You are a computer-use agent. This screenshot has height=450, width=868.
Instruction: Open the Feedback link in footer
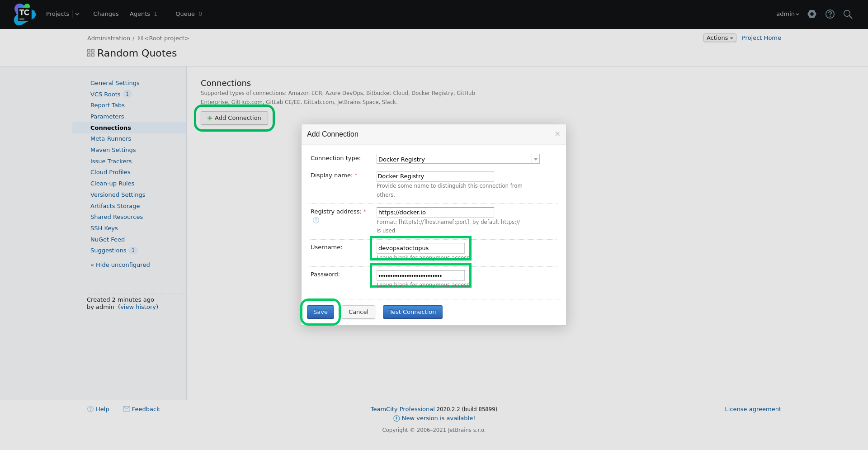pos(146,409)
